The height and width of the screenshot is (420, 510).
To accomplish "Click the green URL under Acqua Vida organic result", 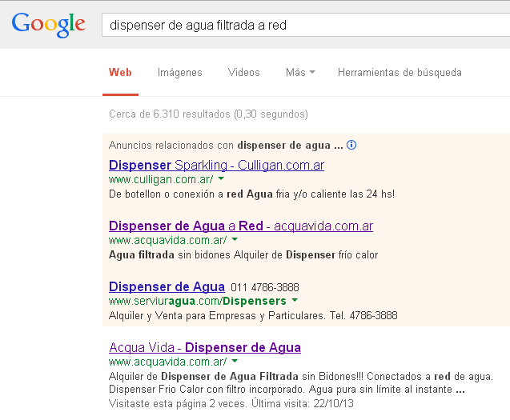I will click(167, 362).
